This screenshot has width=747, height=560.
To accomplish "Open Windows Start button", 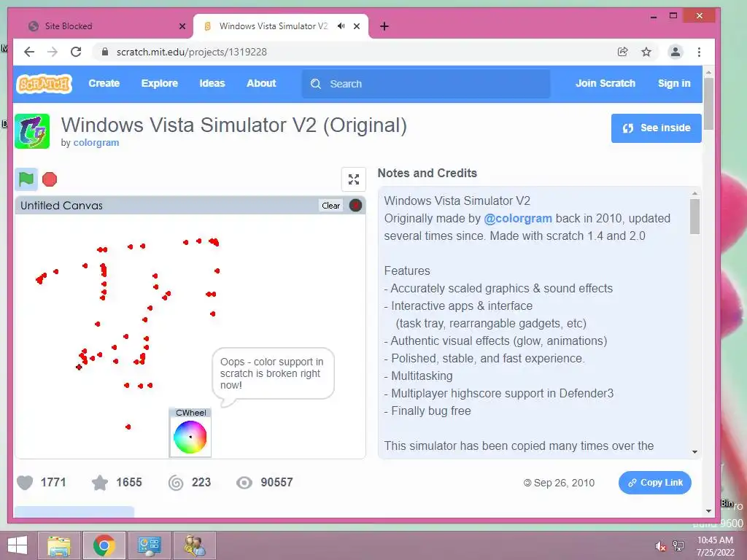I will [18, 545].
